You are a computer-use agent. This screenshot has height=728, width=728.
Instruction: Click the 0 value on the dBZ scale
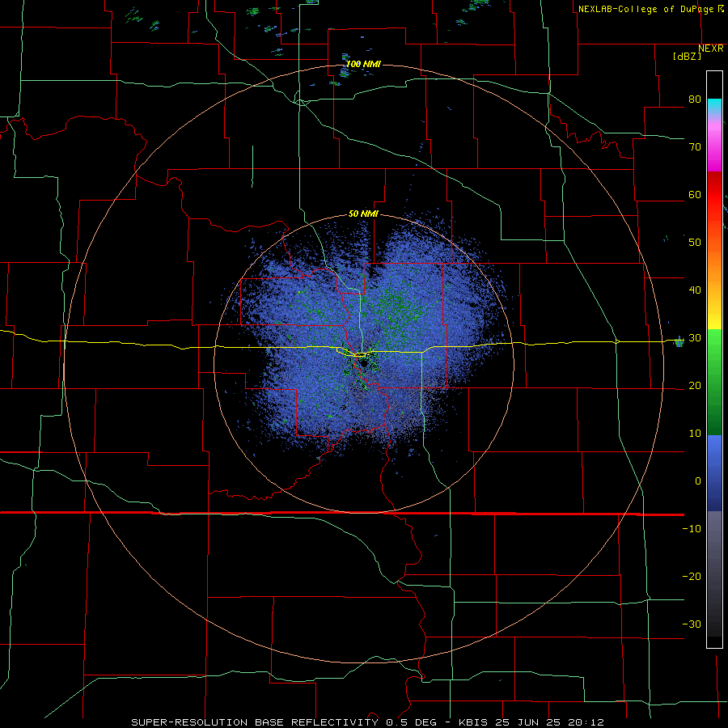point(698,481)
